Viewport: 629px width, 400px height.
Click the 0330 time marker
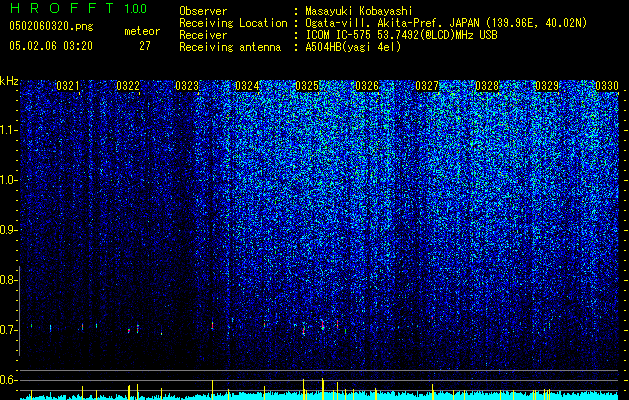click(607, 85)
